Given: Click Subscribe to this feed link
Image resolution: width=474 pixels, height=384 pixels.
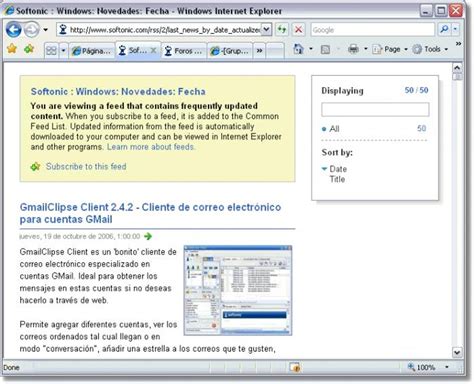Looking at the screenshot, I should coord(86,166).
